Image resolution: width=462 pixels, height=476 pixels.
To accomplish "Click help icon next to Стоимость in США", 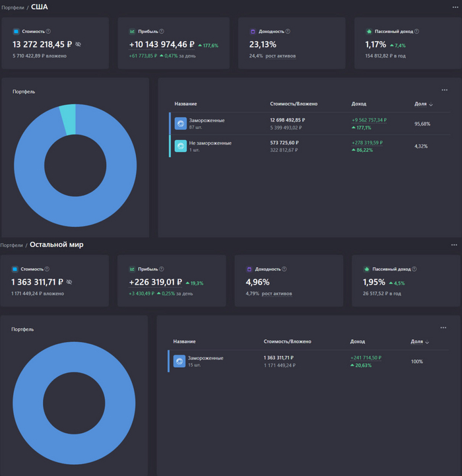I will (x=48, y=31).
